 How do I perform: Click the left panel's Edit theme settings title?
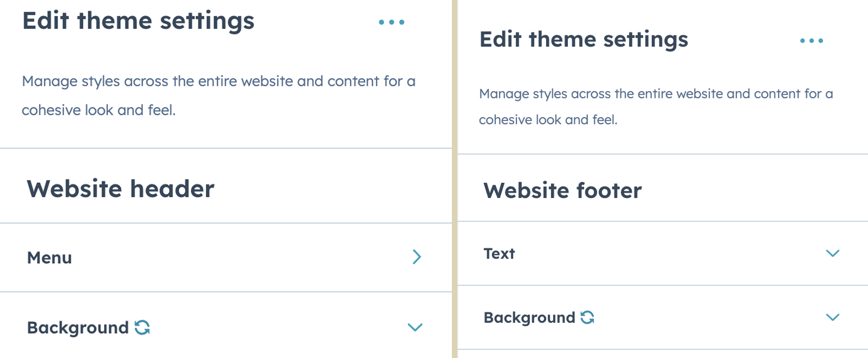pyautogui.click(x=138, y=21)
